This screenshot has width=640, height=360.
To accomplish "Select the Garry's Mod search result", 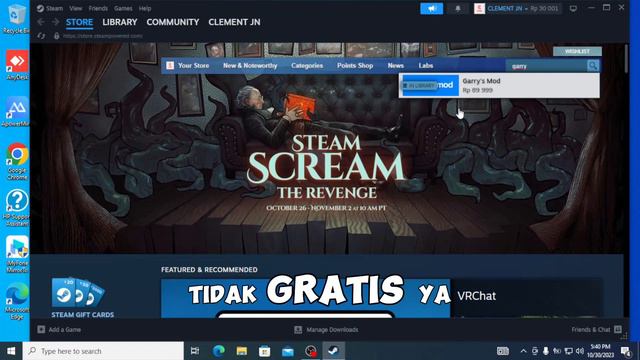I will tap(499, 85).
